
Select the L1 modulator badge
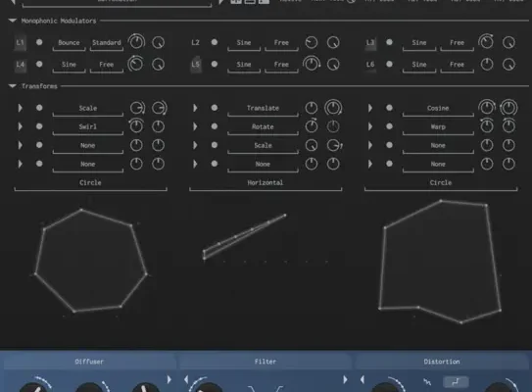[20, 43]
